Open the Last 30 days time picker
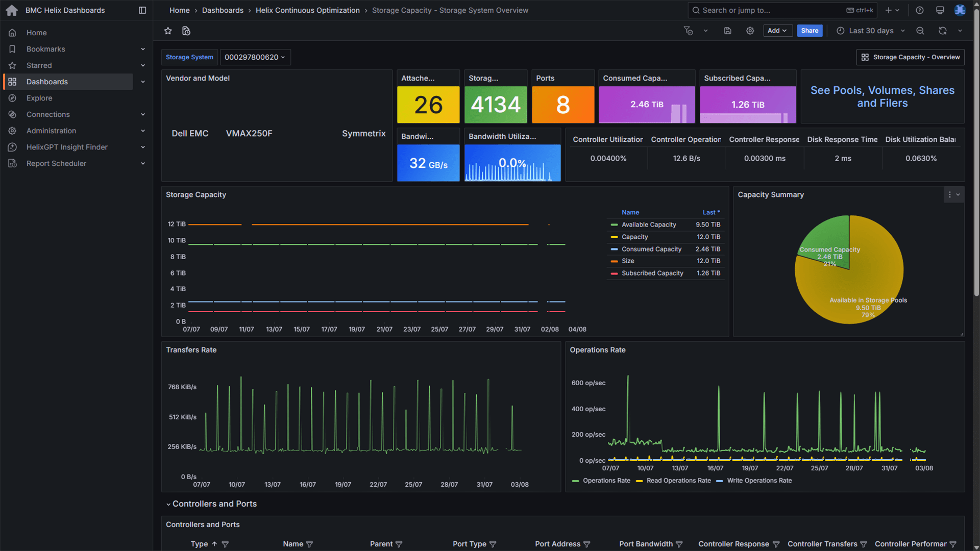The height and width of the screenshot is (551, 980). click(x=870, y=31)
